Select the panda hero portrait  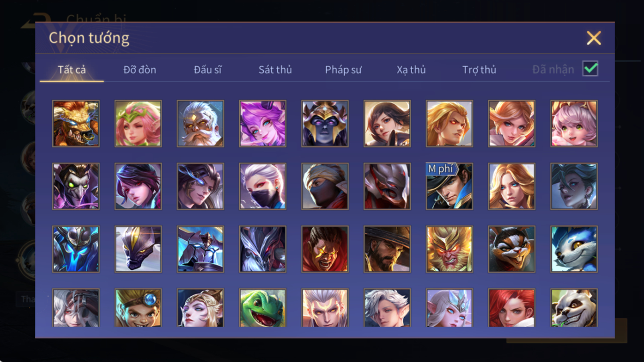pyautogui.click(x=574, y=308)
